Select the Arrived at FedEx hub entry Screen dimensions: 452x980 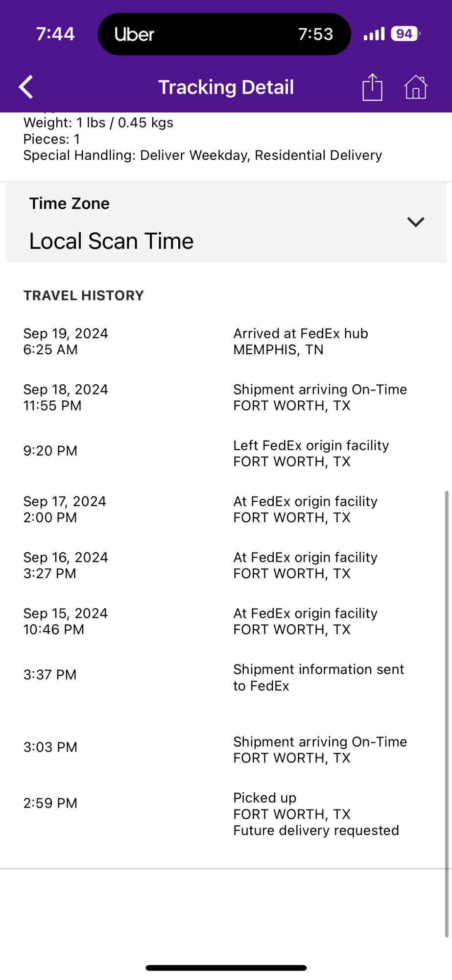[226, 342]
